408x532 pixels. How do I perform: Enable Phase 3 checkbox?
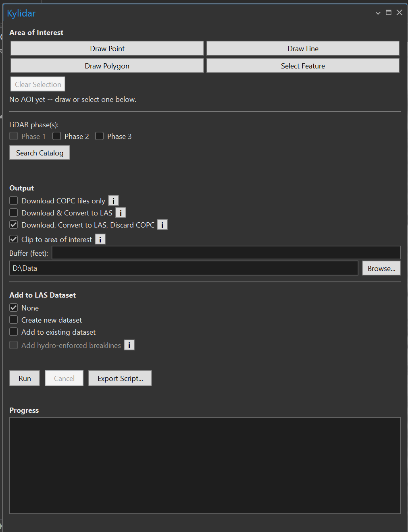[x=100, y=136]
